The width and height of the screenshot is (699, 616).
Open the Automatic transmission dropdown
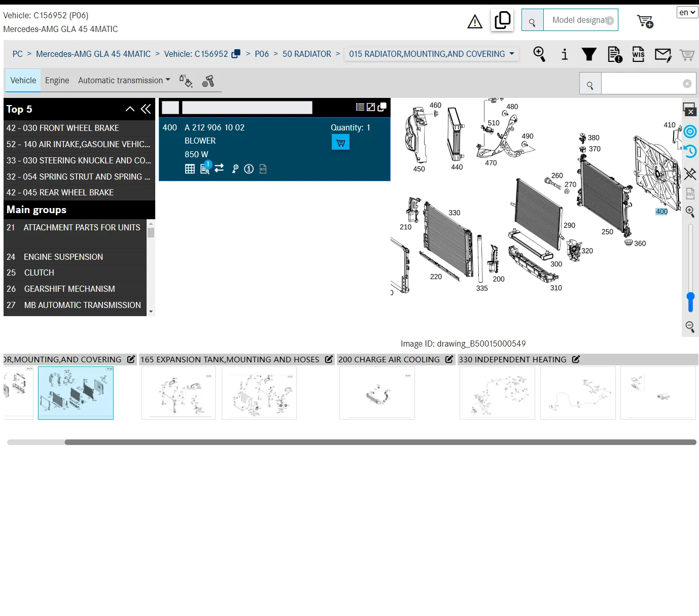coord(124,80)
